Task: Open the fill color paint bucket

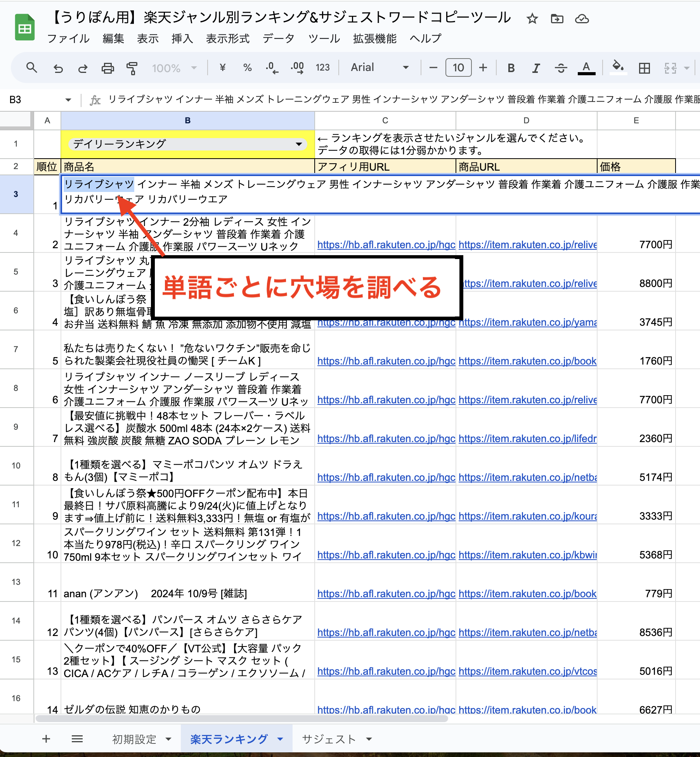Action: (618, 67)
